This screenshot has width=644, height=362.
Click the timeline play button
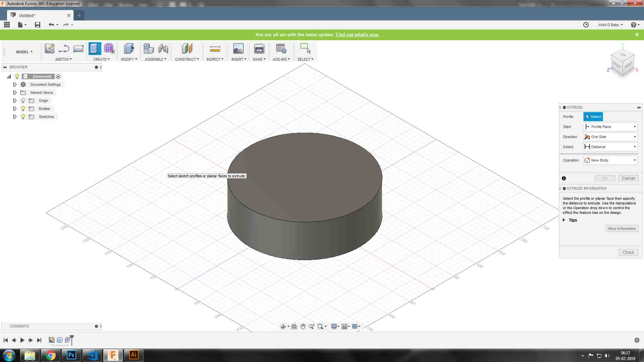[22, 340]
